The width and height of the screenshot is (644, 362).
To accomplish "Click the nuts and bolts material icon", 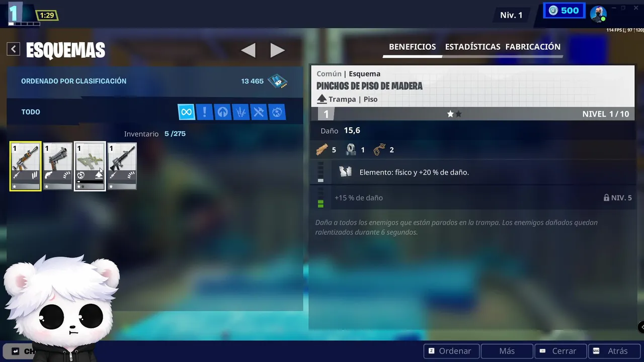I will click(351, 149).
